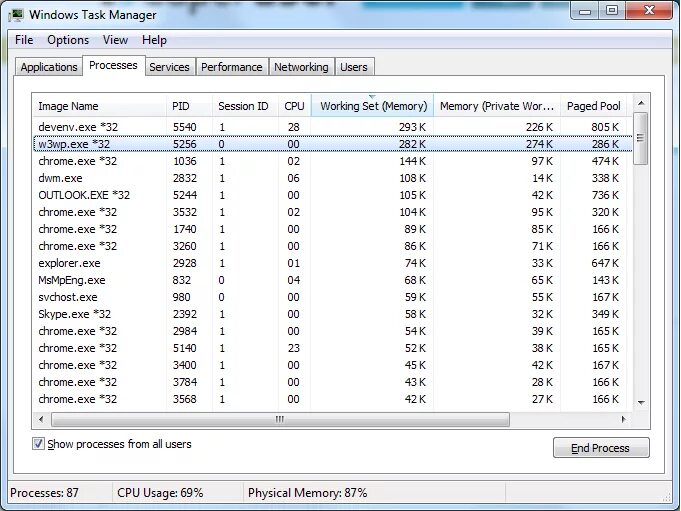Open the File menu
The image size is (681, 511).
pyautogui.click(x=24, y=40)
